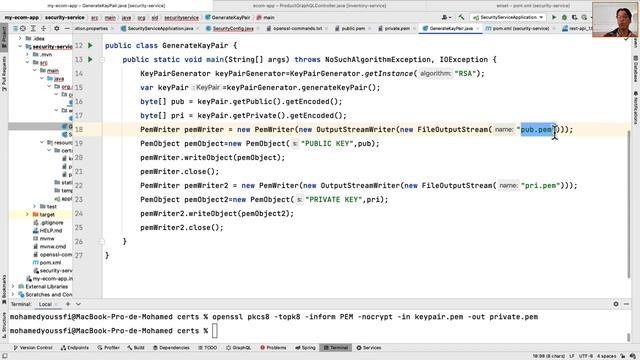Switch to openssl-commands.txt tab
Image resolution: width=640 pixels, height=360 pixels.
click(x=298, y=29)
